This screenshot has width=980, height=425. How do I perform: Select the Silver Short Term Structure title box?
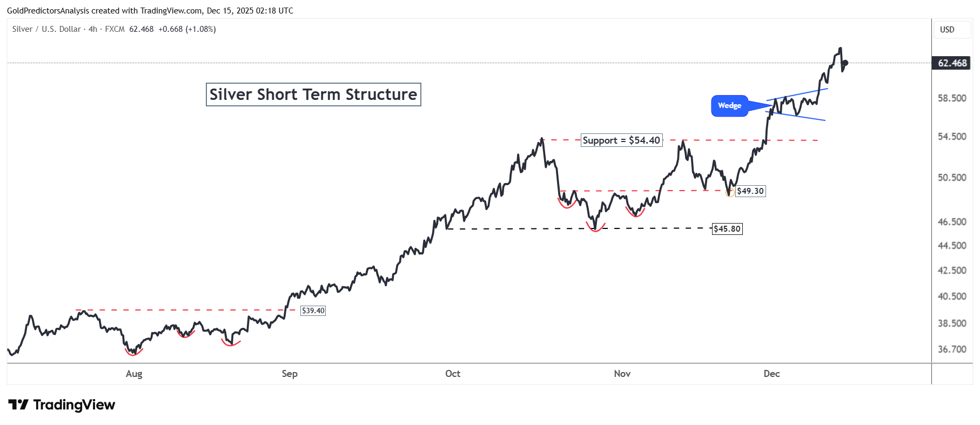tap(313, 95)
